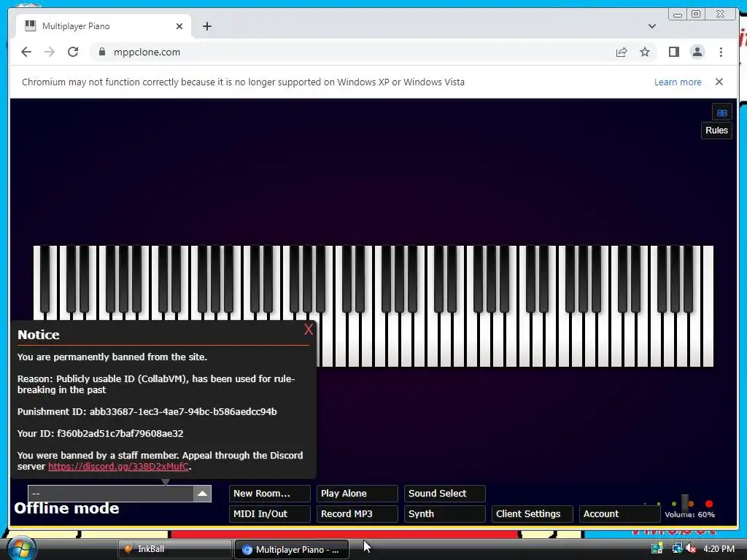Follow the Learn more link
This screenshot has width=747, height=560.
(x=678, y=82)
